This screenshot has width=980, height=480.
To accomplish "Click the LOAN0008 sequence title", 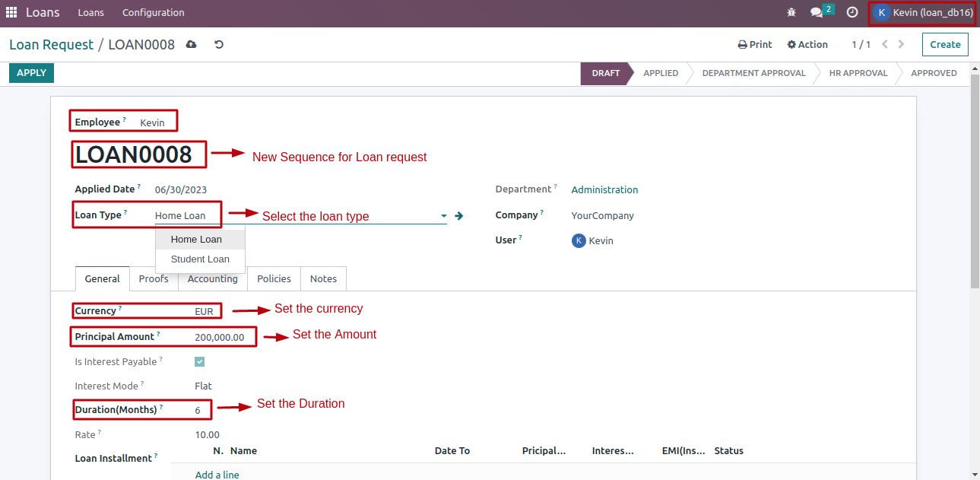I will pyautogui.click(x=134, y=155).
